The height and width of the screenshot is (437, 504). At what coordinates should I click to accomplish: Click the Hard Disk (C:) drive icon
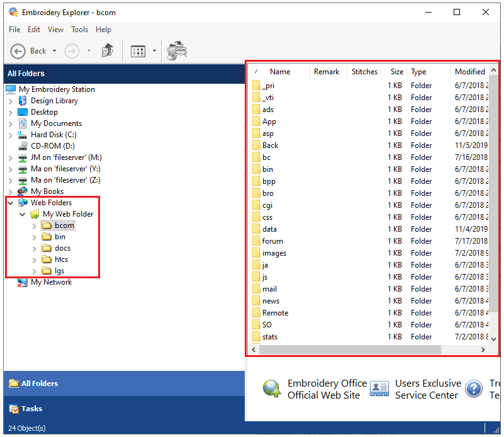[x=22, y=135]
